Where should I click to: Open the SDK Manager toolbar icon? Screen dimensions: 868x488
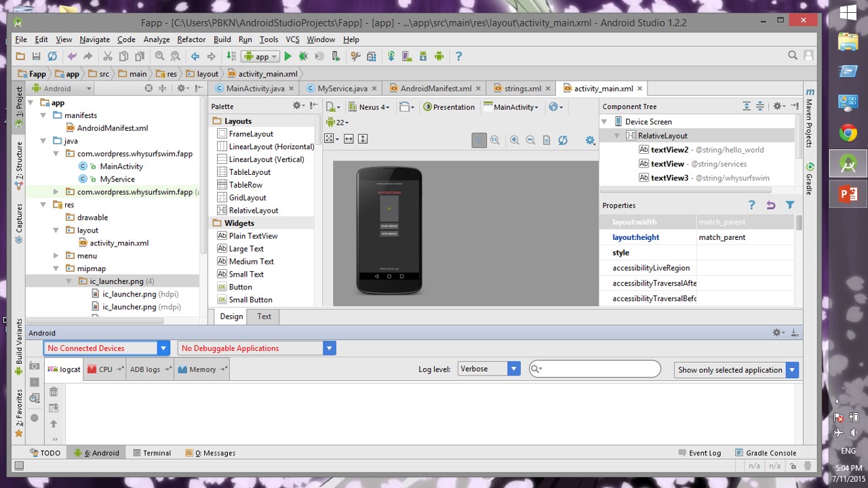click(x=422, y=56)
